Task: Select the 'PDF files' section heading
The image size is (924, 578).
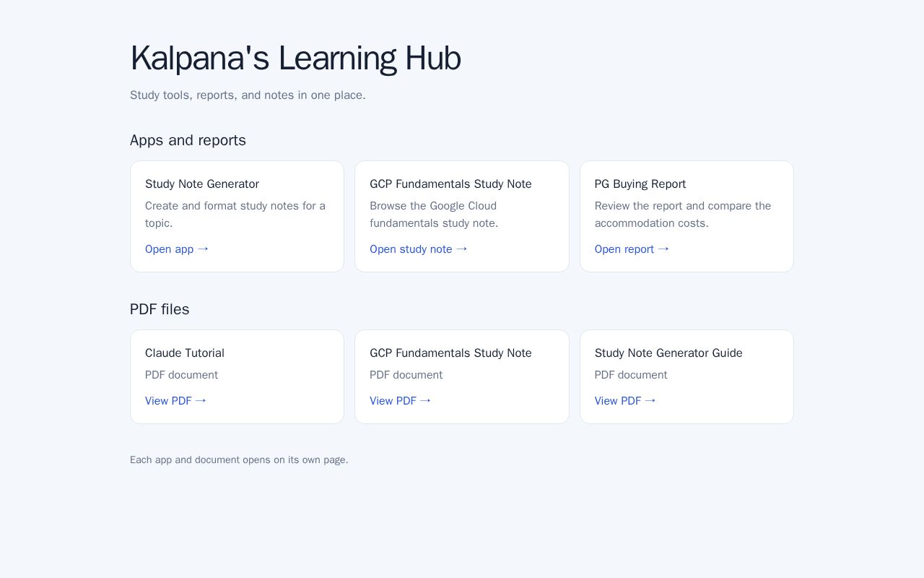Action: point(160,309)
